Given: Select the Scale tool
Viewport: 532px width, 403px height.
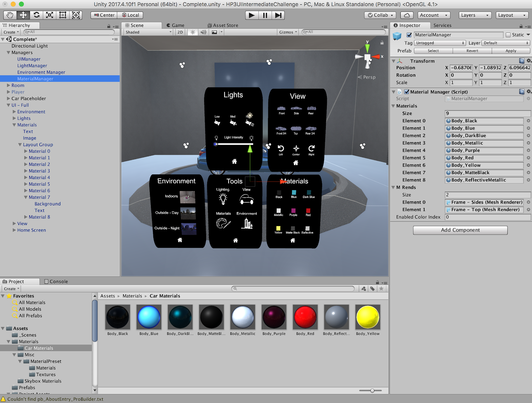Looking at the screenshot, I should coord(50,15).
